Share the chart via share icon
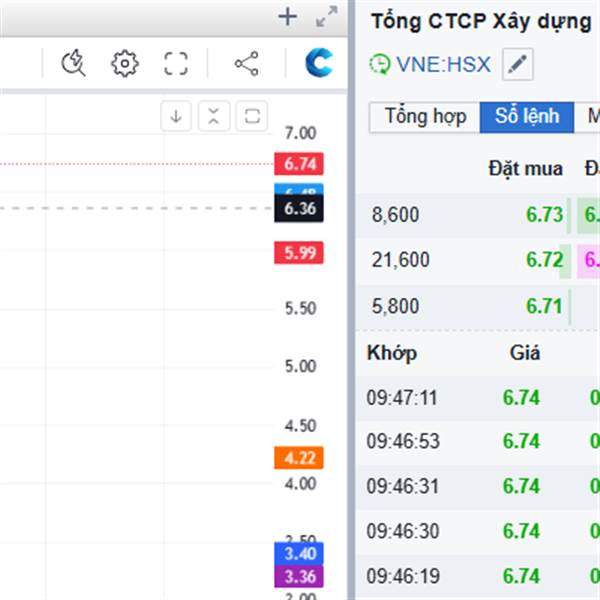 pyautogui.click(x=246, y=64)
